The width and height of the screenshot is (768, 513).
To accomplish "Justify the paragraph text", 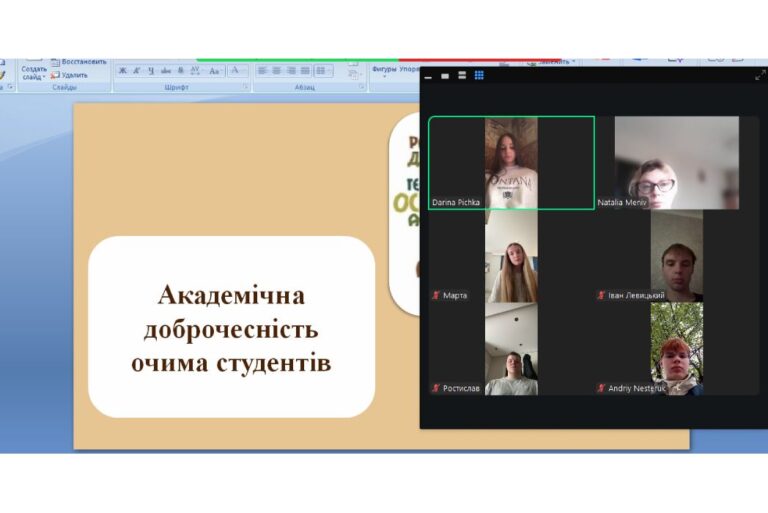I will pos(305,71).
